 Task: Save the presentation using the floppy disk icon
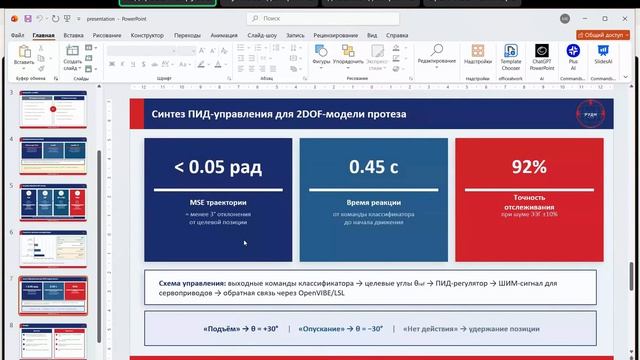tap(28, 19)
